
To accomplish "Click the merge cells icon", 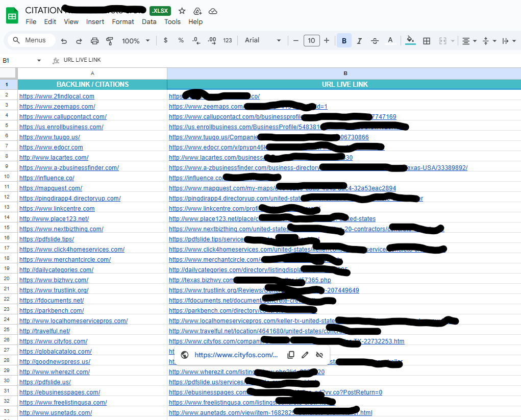I will coord(442,41).
